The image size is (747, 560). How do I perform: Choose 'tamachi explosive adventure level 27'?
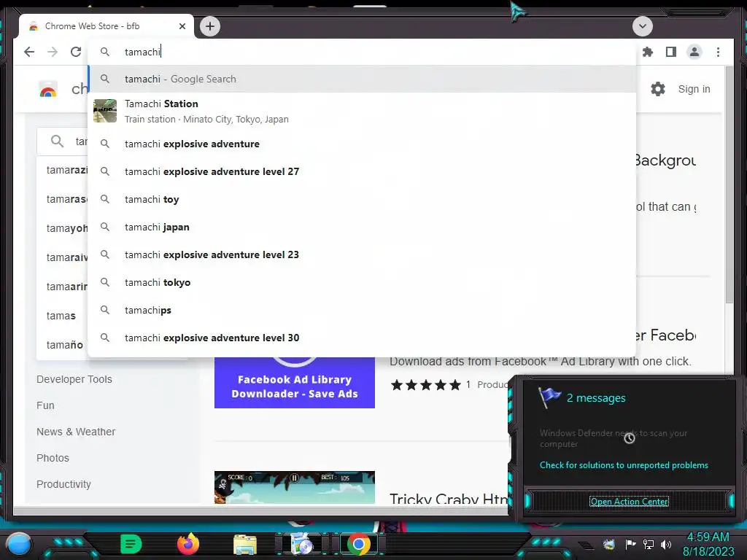[362, 171]
